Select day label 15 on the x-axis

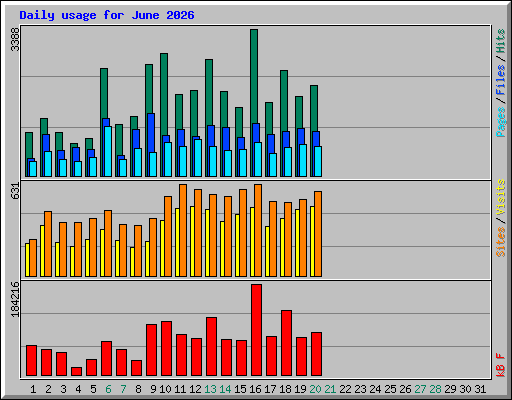[x=240, y=389]
